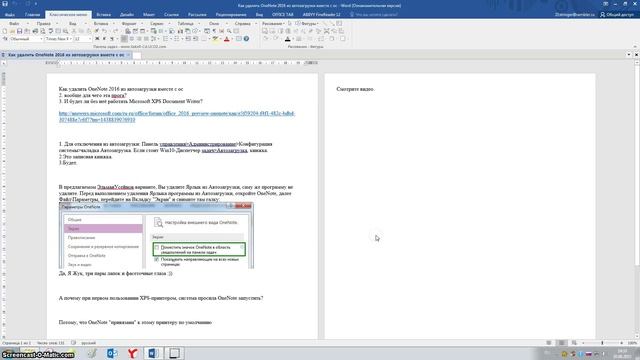Open the font size combo box
Viewport: 640px width, 360px height.
pos(82,39)
